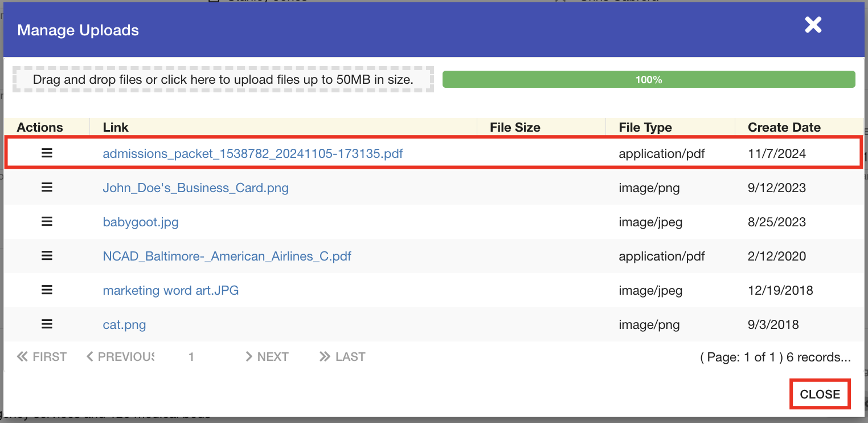868x423 pixels.
Task: Jump to the LAST page
Action: [x=342, y=357]
